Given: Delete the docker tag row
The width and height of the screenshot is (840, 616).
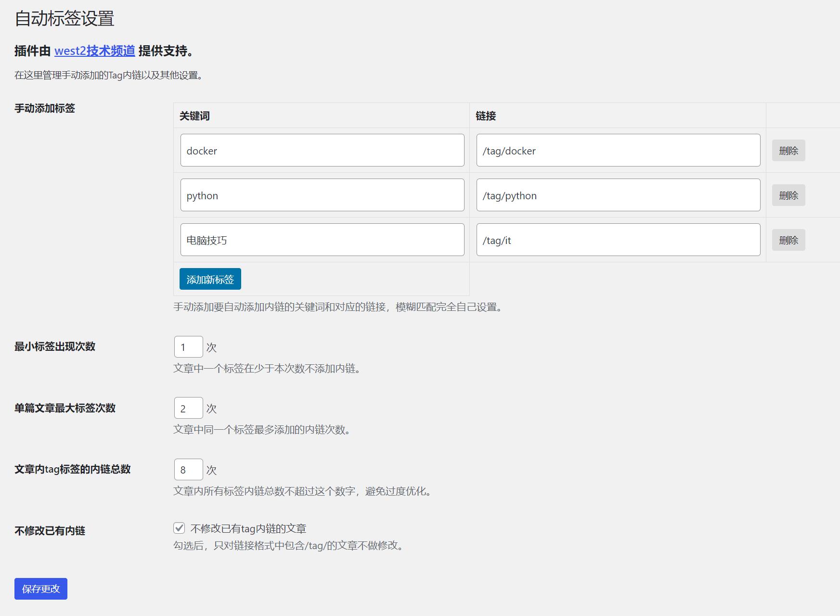Looking at the screenshot, I should tap(788, 151).
